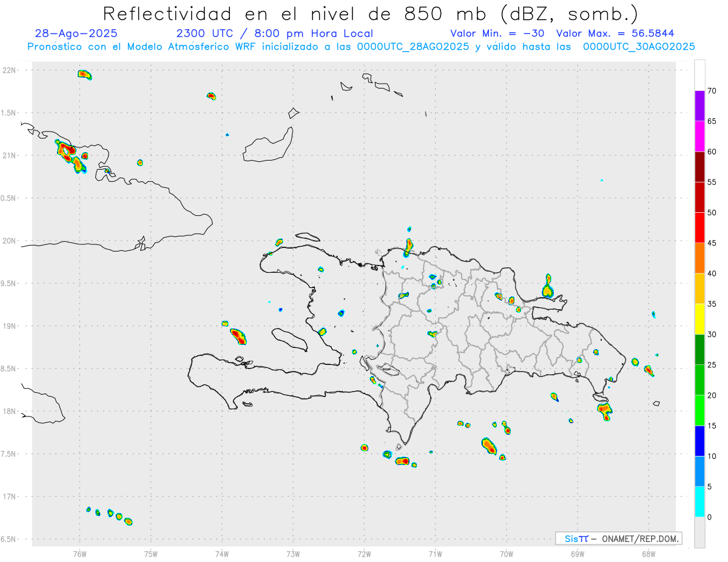Image resolution: width=728 pixels, height=562 pixels.
Task: Click the dark green 25–30 dBZ band
Action: click(699, 350)
